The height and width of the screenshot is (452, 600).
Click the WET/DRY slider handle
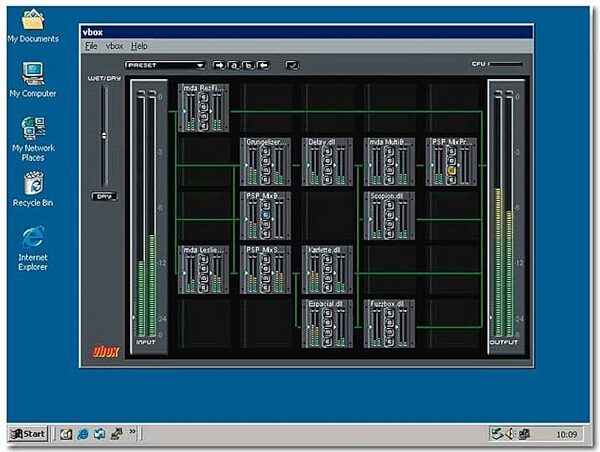click(104, 135)
